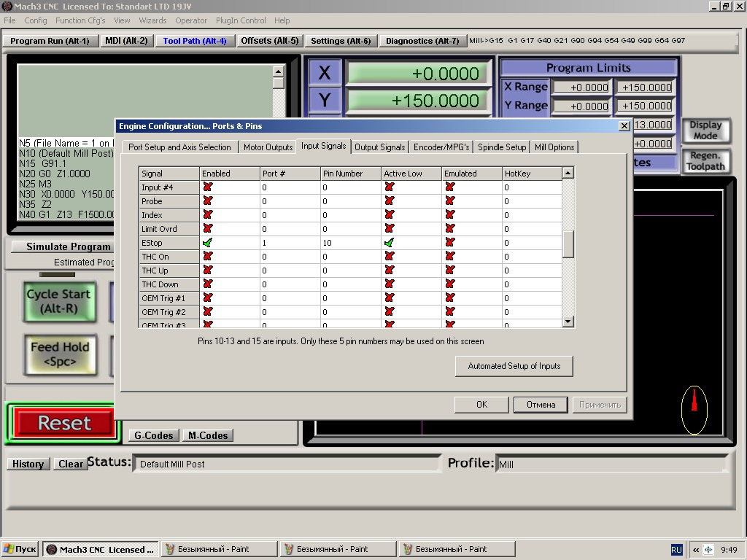Open the Mill Options tab
This screenshot has height=560, width=747.
click(554, 147)
